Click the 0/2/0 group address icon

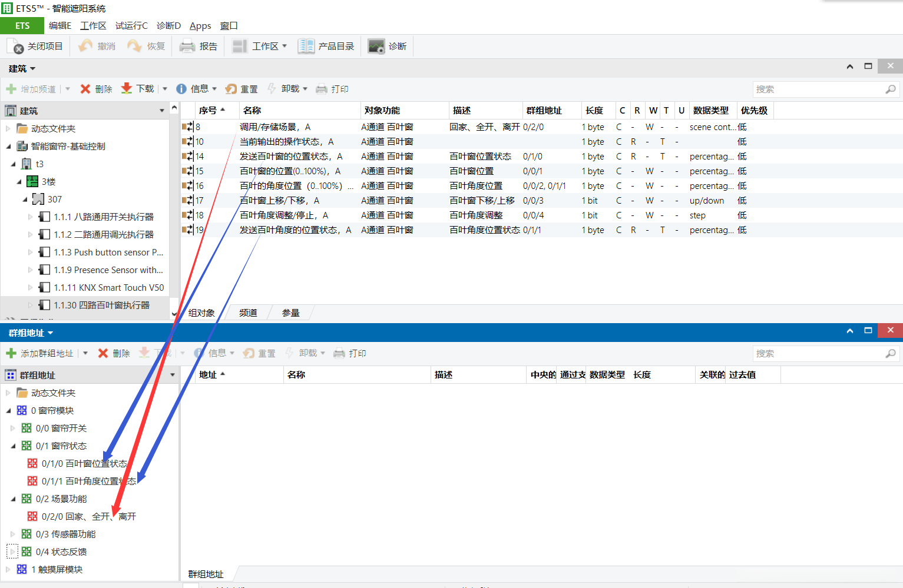32,516
